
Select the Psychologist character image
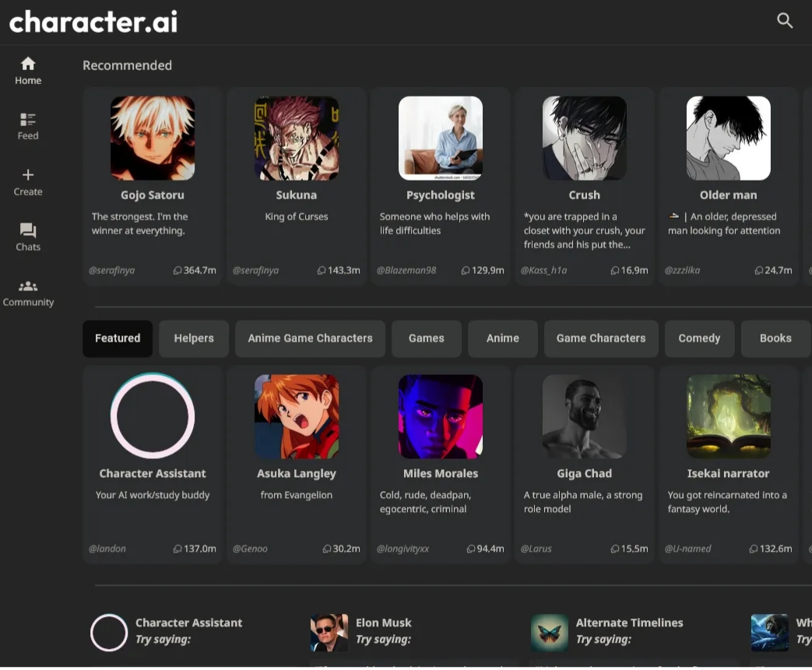441,139
